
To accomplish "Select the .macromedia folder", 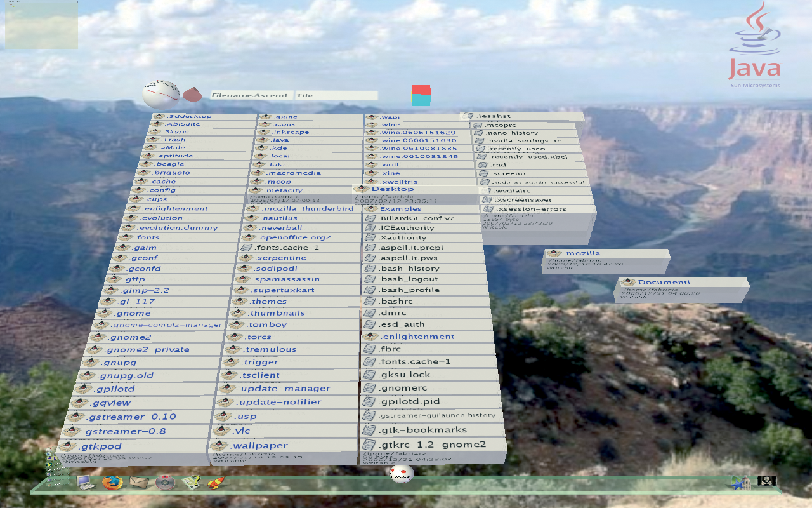I will [306, 173].
